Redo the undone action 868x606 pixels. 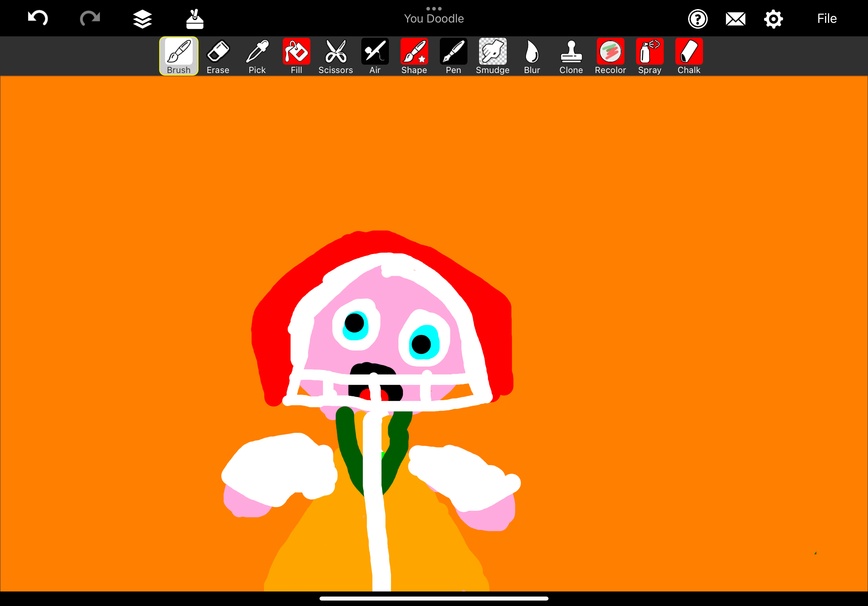pyautogui.click(x=90, y=18)
